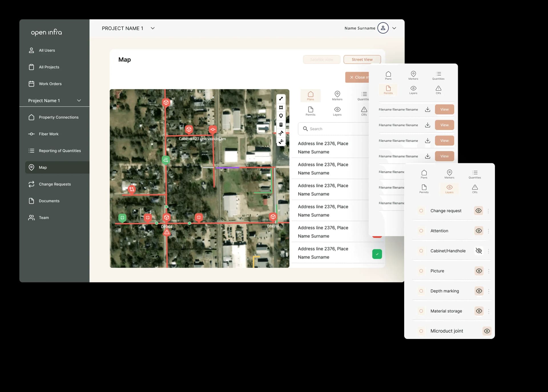Toggle visibility of the Depth marking layer

point(479,291)
